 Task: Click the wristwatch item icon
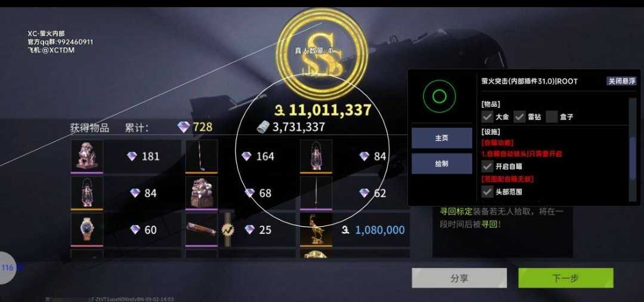pyautogui.click(x=86, y=229)
